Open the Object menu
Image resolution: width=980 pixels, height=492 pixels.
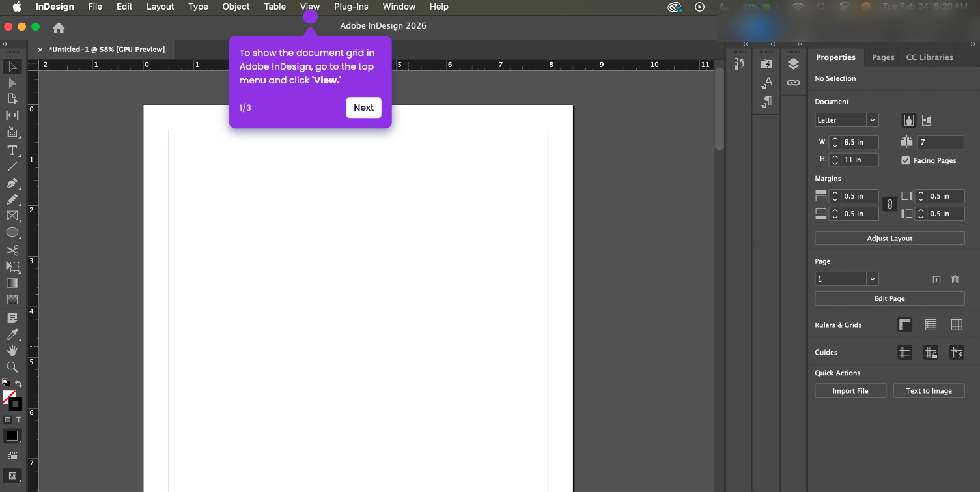[236, 7]
